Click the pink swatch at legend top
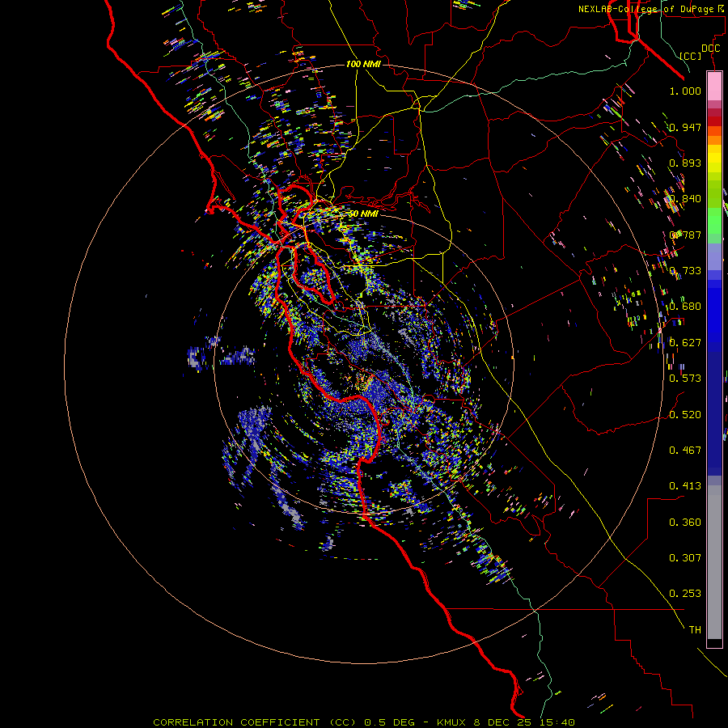 pyautogui.click(x=714, y=86)
